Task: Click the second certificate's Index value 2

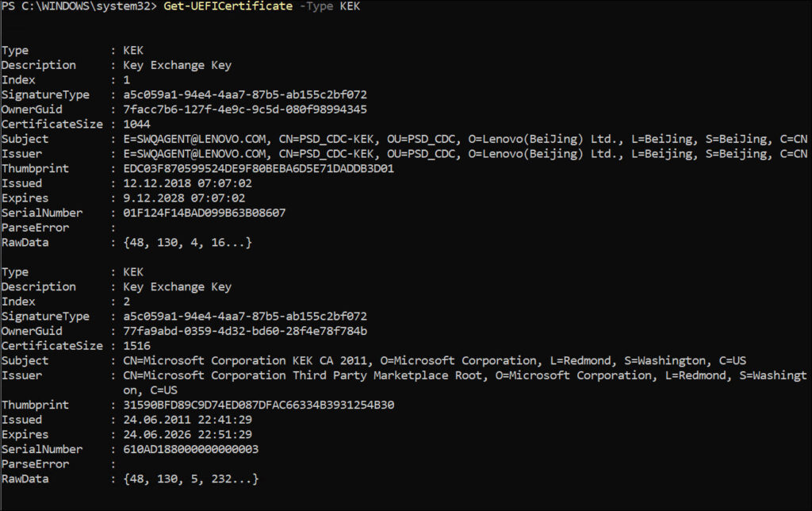Action: (126, 302)
